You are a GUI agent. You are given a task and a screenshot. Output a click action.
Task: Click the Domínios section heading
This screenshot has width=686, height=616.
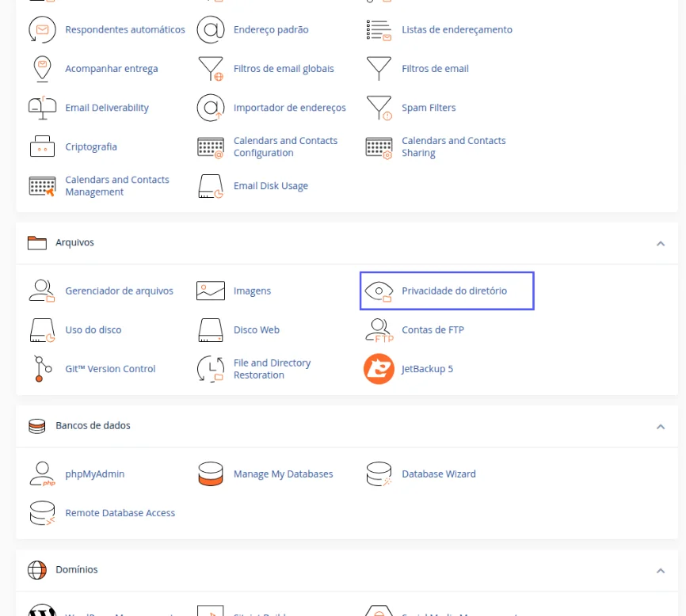coord(77,569)
